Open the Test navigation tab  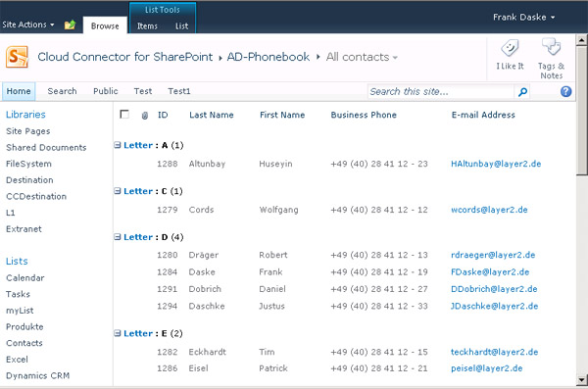click(x=143, y=91)
